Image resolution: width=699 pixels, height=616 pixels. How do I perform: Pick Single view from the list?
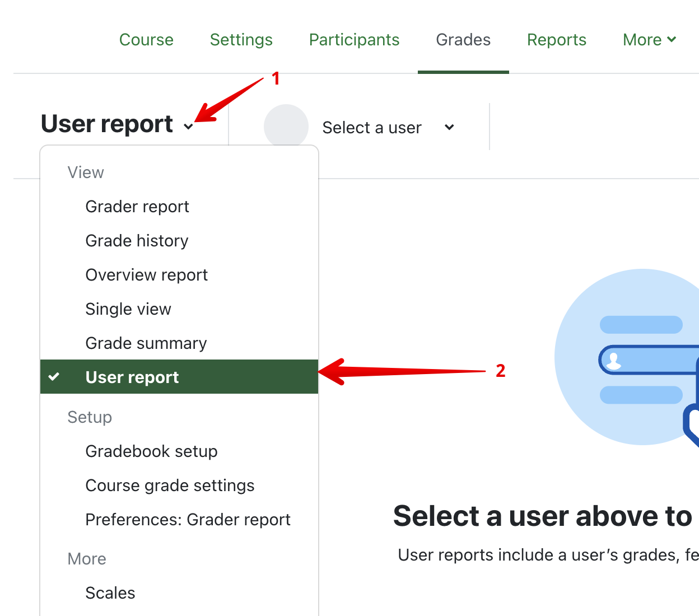point(128,309)
